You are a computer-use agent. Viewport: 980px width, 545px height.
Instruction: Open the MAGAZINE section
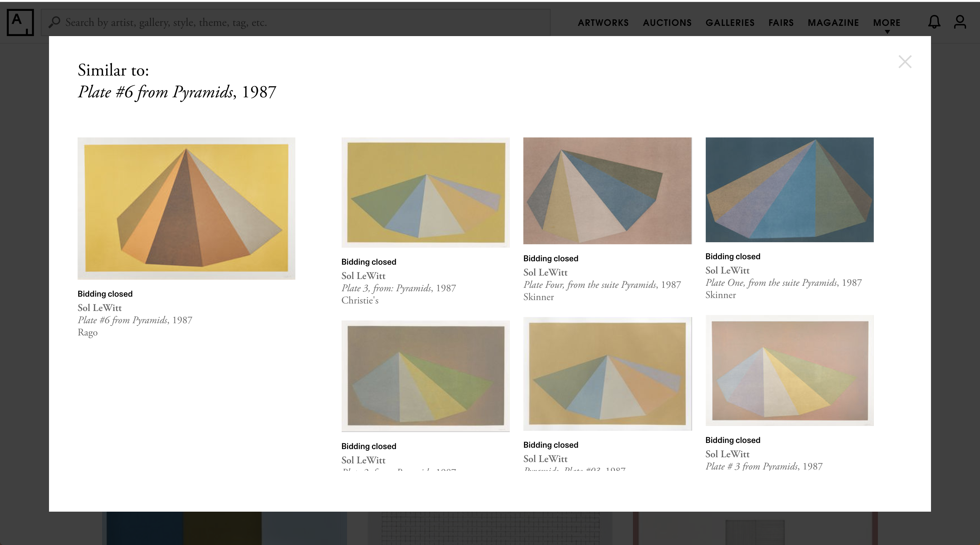tap(833, 23)
